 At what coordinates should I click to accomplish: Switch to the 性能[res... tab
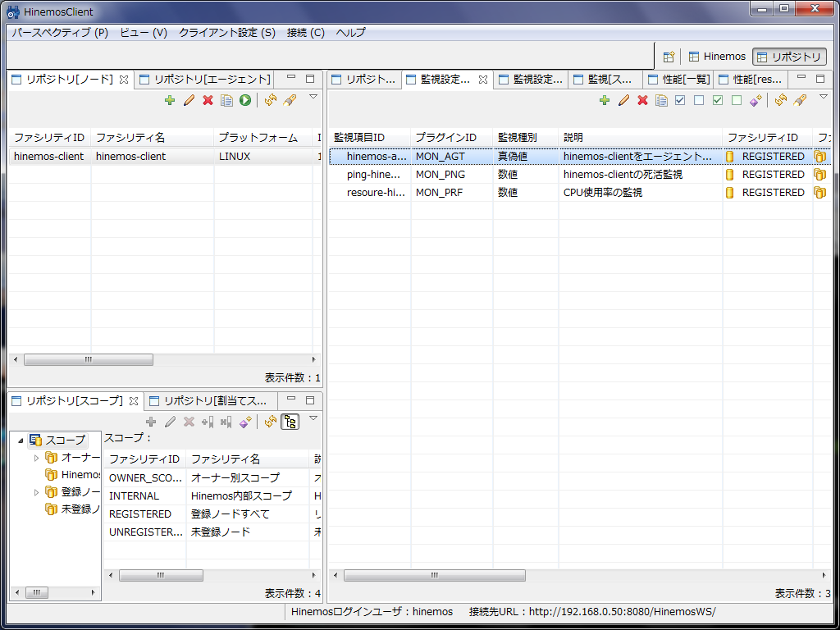751,80
